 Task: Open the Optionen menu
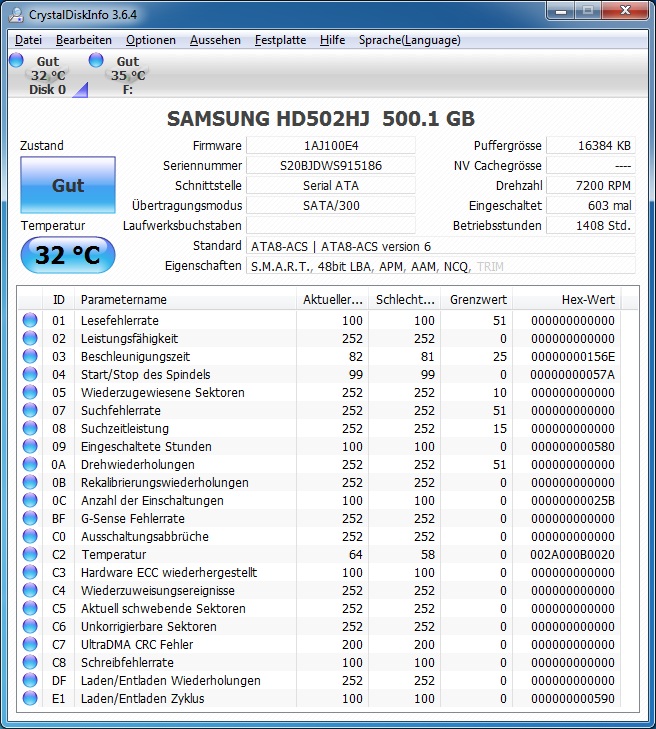151,40
